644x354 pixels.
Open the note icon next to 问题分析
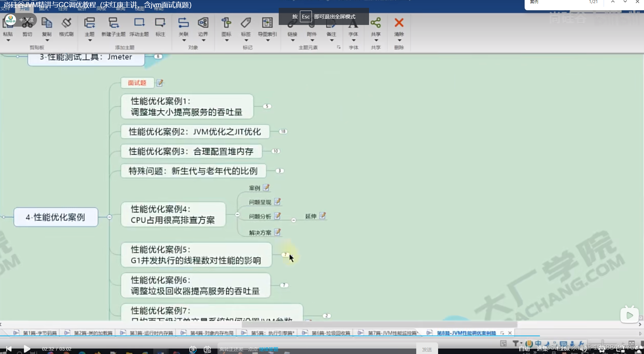[277, 216]
